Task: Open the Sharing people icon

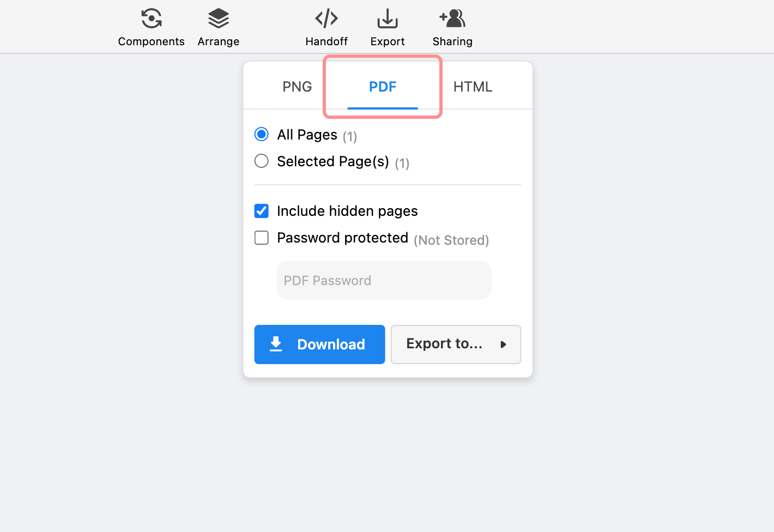Action: (x=452, y=18)
